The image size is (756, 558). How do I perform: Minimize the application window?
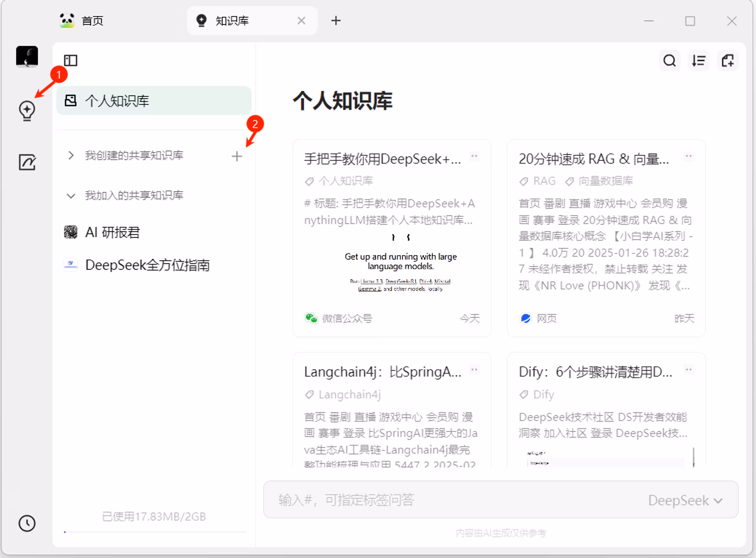tap(649, 21)
